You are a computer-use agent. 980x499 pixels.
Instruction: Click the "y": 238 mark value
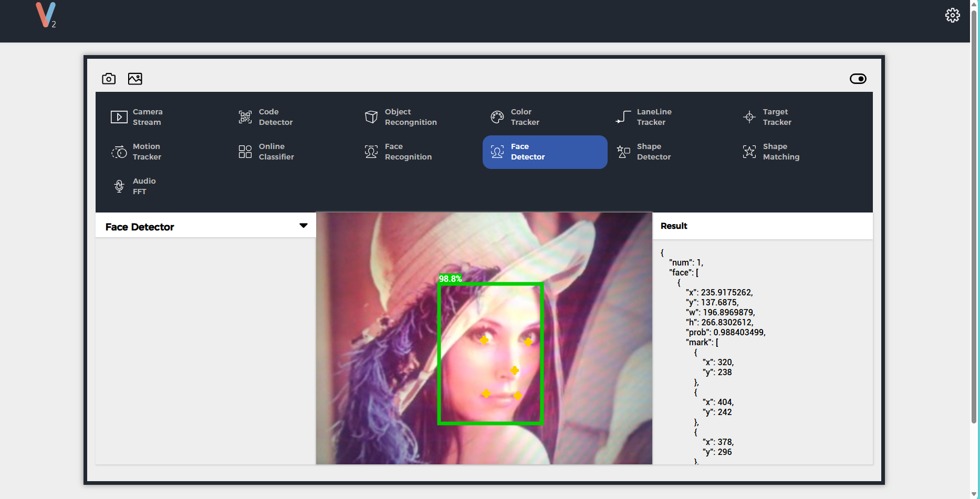click(717, 372)
